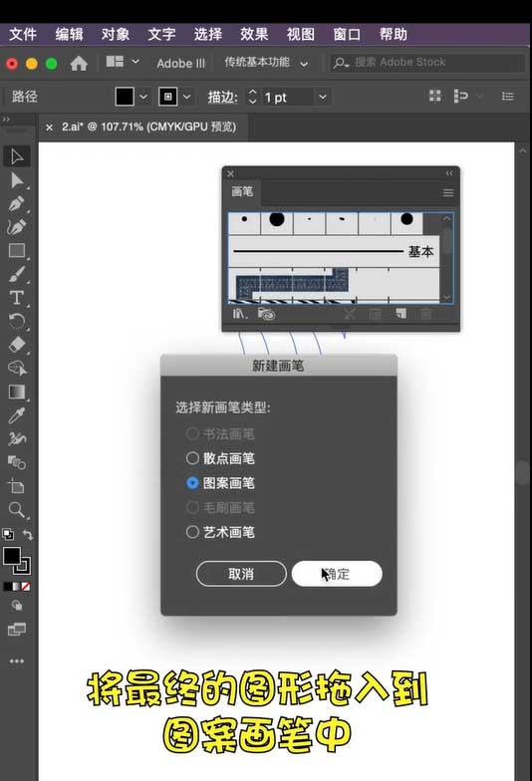Screen dimensions: 532x781
Task: Open the align panel icon
Action: coord(434,96)
